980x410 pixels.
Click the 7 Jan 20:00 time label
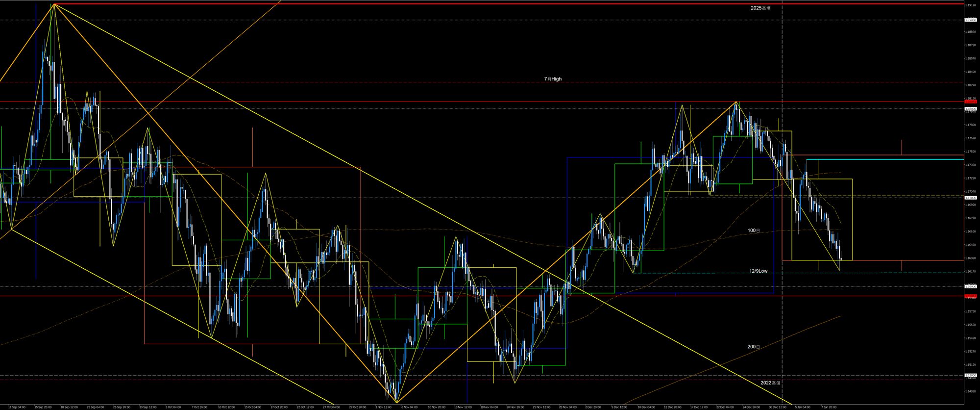click(x=829, y=407)
